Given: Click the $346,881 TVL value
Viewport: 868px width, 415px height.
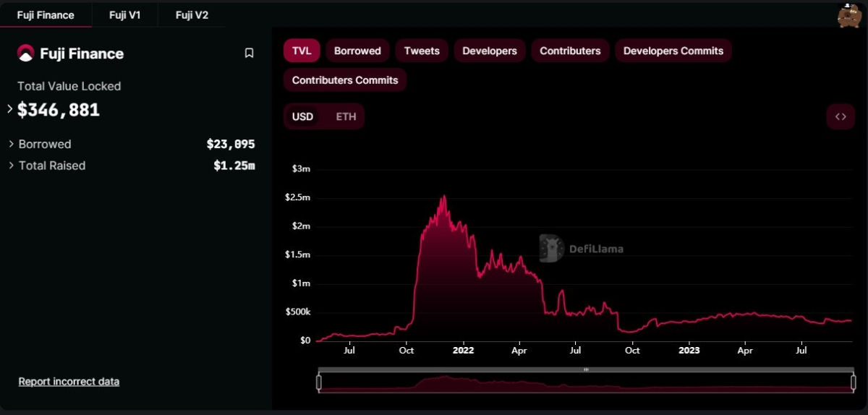Looking at the screenshot, I should point(59,110).
